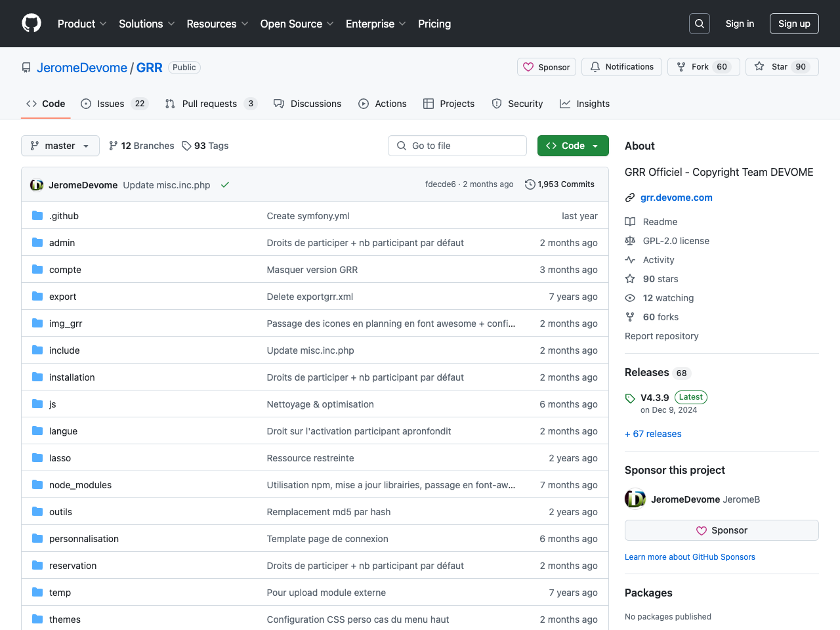The image size is (840, 630).
Task: Click commit message 'Update misc.inc.php' in header
Action: pyautogui.click(x=167, y=185)
